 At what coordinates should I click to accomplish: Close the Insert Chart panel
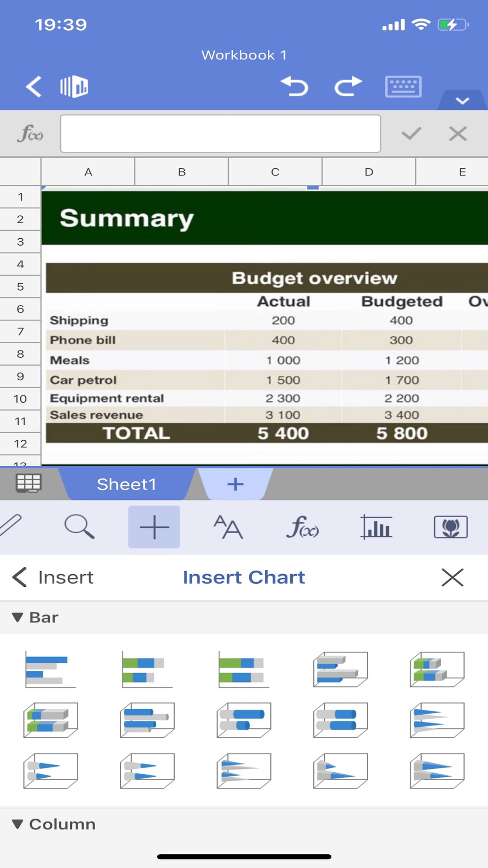452,578
